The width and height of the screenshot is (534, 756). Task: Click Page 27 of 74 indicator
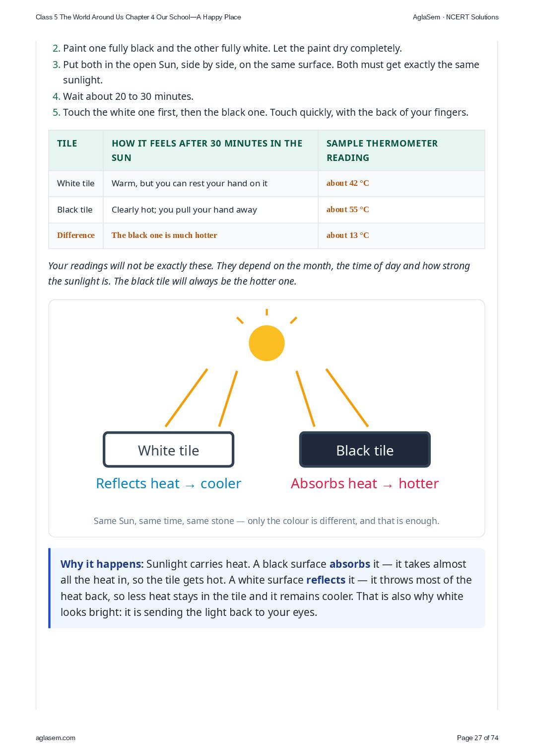coord(477,738)
